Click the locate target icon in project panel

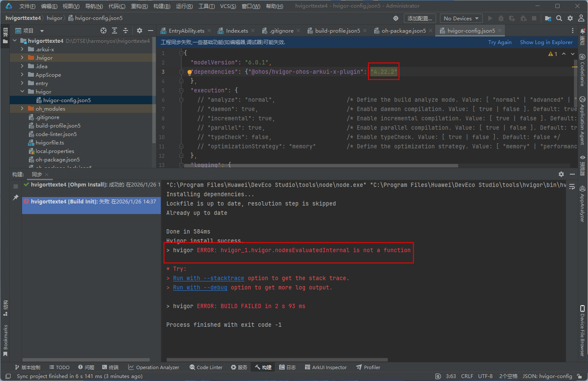pos(104,31)
